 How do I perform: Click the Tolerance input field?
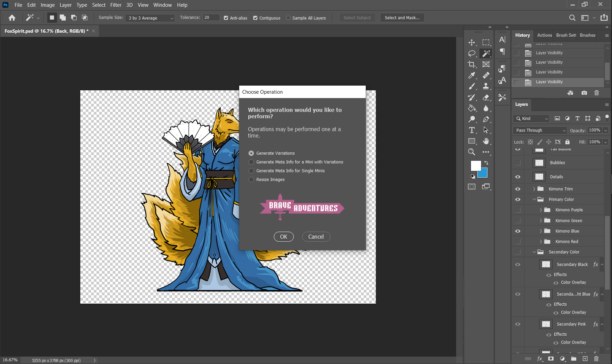pyautogui.click(x=211, y=18)
